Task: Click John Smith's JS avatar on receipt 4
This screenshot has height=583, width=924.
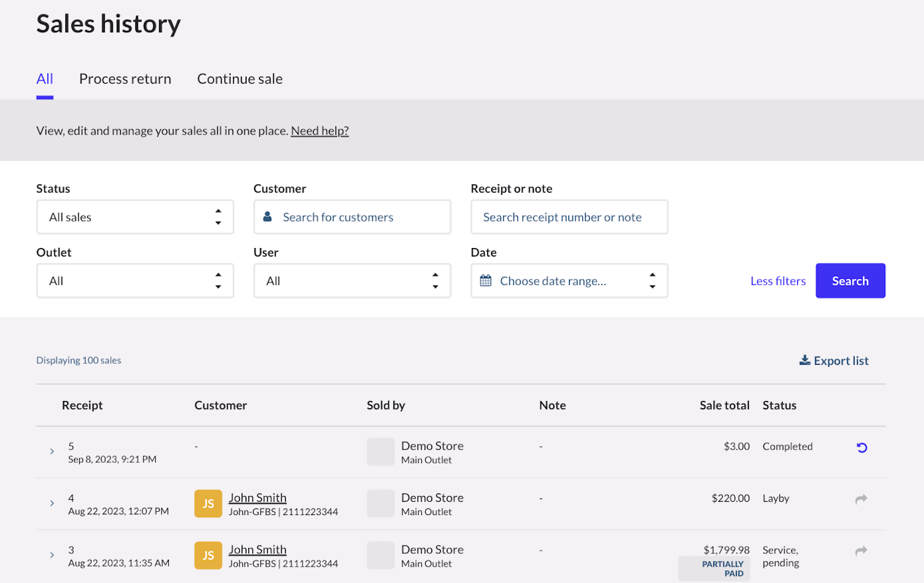Action: [x=208, y=504]
